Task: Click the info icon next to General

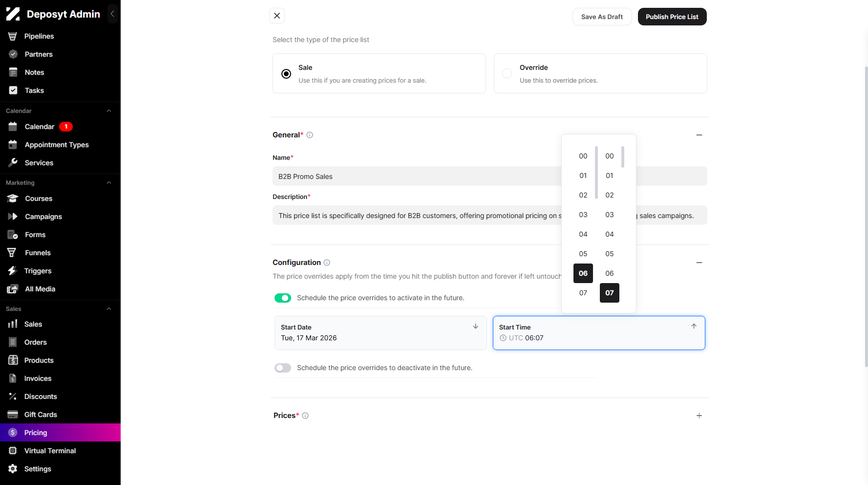Action: (310, 135)
